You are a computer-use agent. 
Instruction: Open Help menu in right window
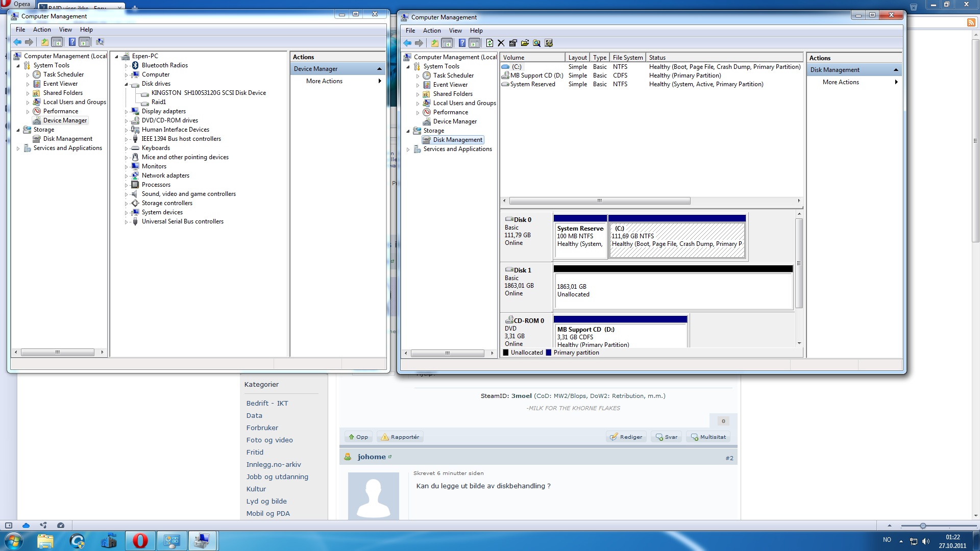point(476,31)
